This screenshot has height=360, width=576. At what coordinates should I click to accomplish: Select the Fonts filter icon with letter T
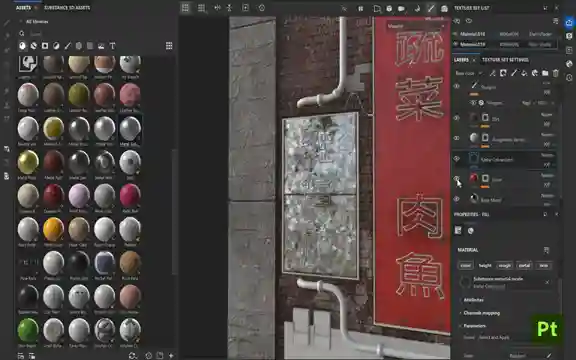(112, 46)
